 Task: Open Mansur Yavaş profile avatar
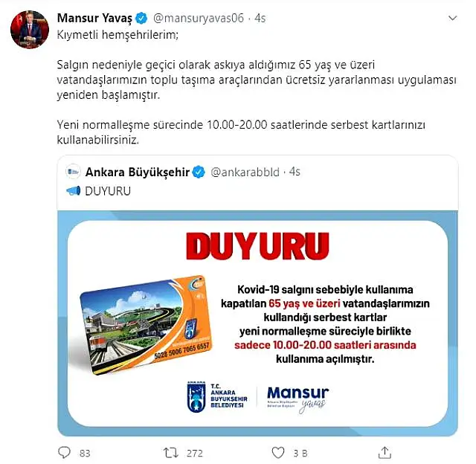30,30
